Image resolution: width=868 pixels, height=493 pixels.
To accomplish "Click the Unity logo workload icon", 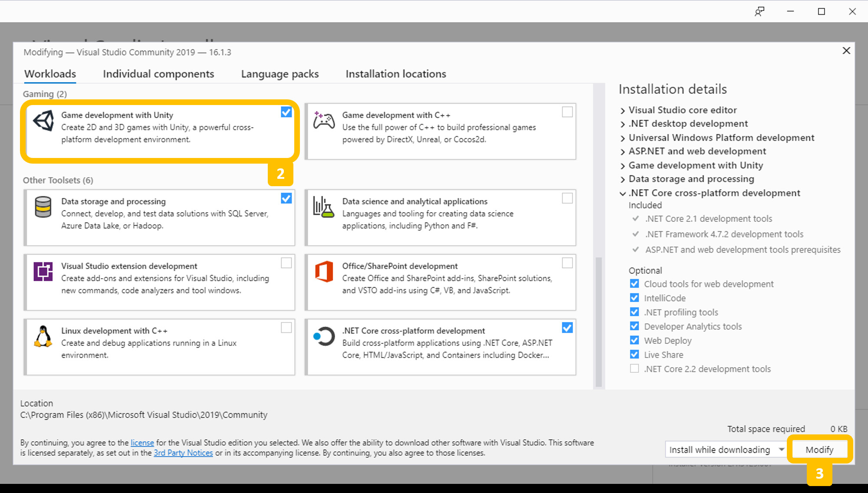I will (43, 121).
